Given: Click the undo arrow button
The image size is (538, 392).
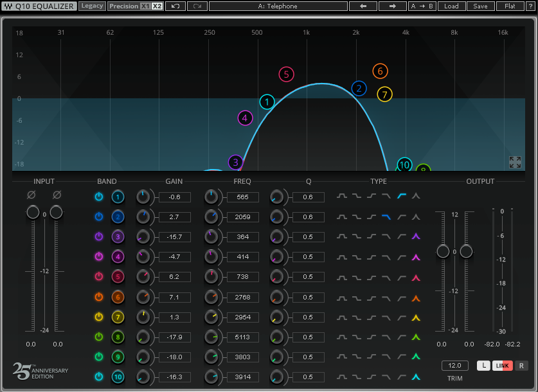Looking at the screenshot, I should coord(175,6).
